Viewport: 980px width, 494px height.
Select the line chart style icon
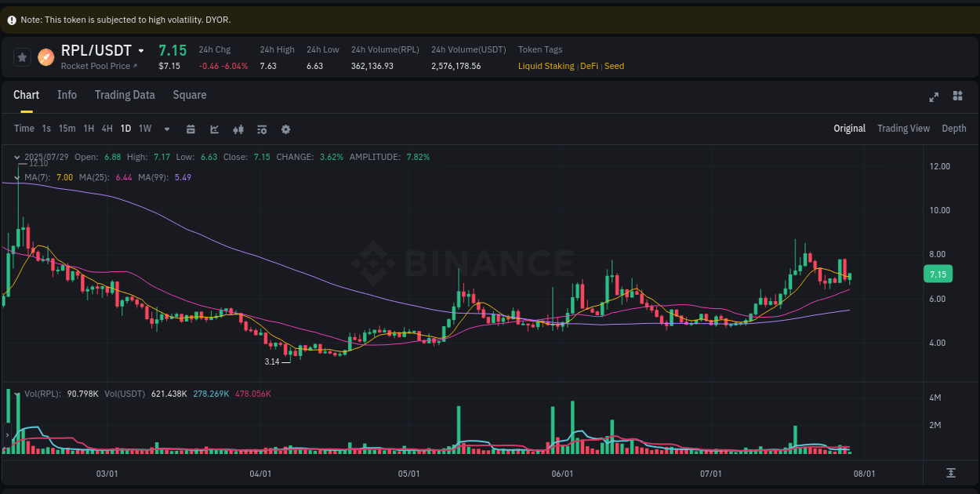click(x=214, y=129)
